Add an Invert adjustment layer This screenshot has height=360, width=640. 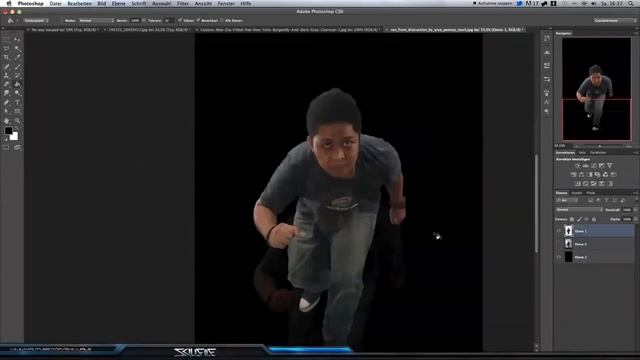pos(578,184)
